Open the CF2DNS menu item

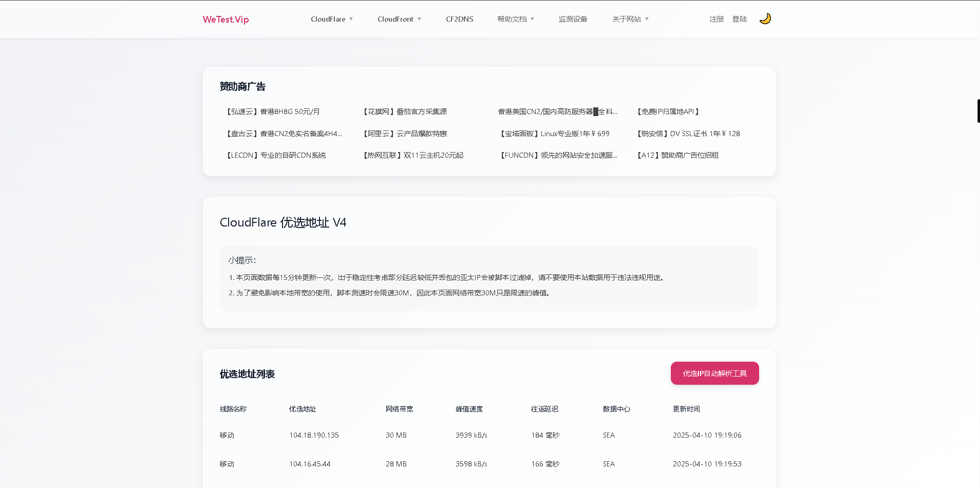(x=460, y=19)
